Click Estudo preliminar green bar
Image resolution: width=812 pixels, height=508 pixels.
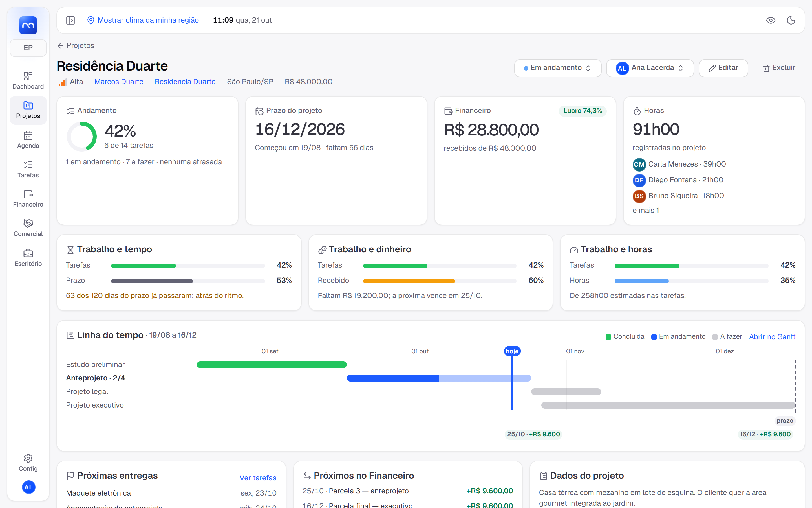pyautogui.click(x=272, y=365)
